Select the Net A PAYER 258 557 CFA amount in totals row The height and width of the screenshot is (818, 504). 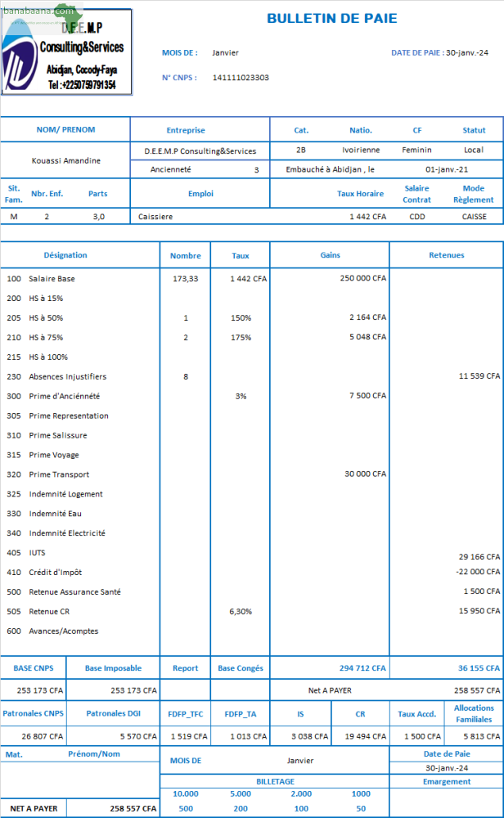click(x=477, y=690)
